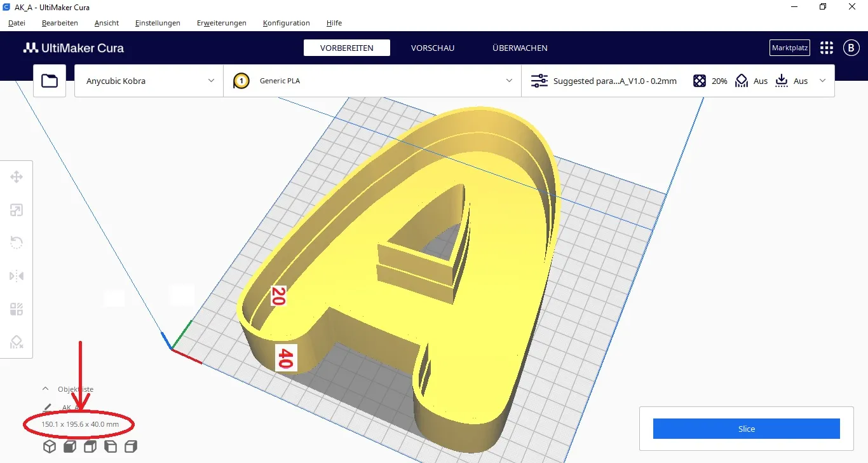Screen dimensions: 868x463
Task: Select the Mirror tool in left toolbar
Action: (17, 276)
